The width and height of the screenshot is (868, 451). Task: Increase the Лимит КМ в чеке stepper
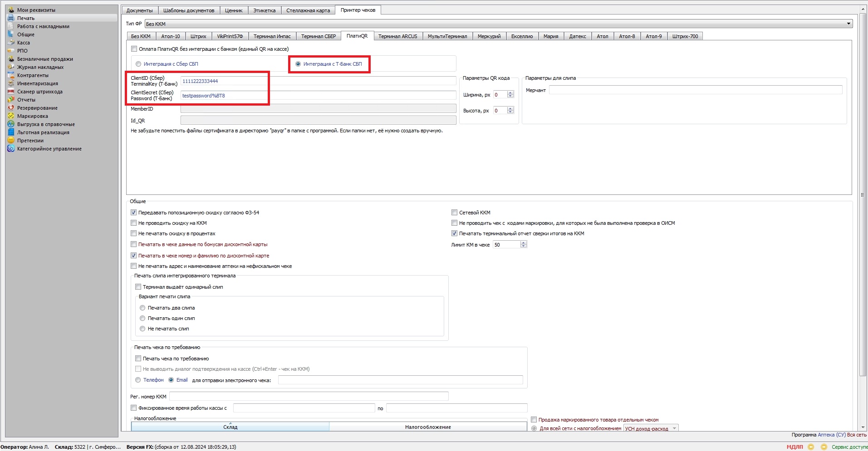coord(524,243)
